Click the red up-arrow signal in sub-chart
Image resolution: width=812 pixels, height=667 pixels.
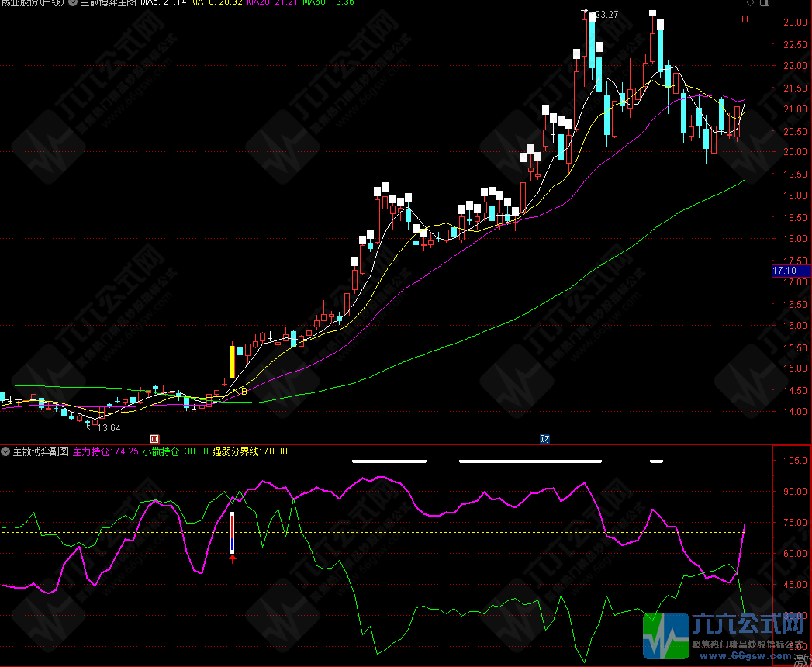point(232,558)
